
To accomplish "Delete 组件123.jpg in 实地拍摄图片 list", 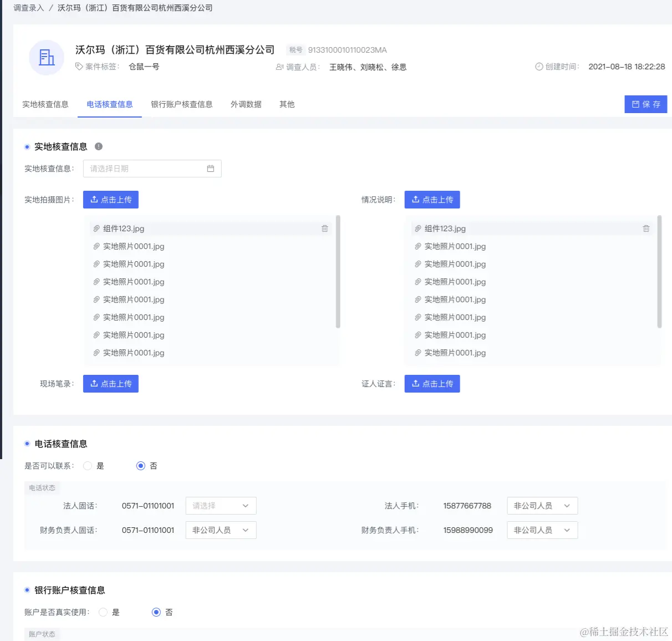I will click(325, 228).
